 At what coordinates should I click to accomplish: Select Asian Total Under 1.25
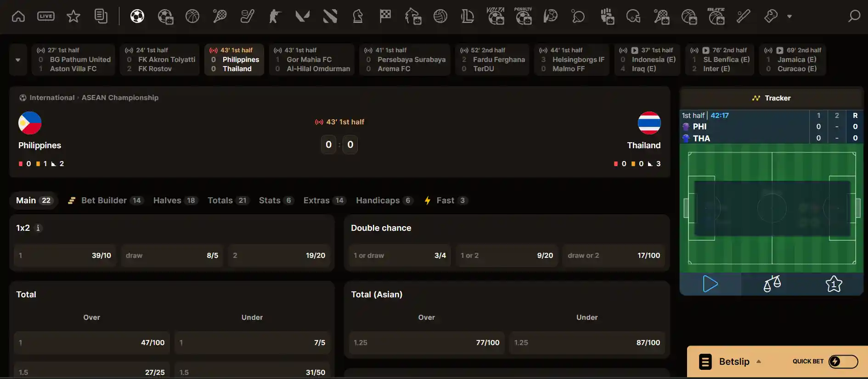pyautogui.click(x=587, y=343)
